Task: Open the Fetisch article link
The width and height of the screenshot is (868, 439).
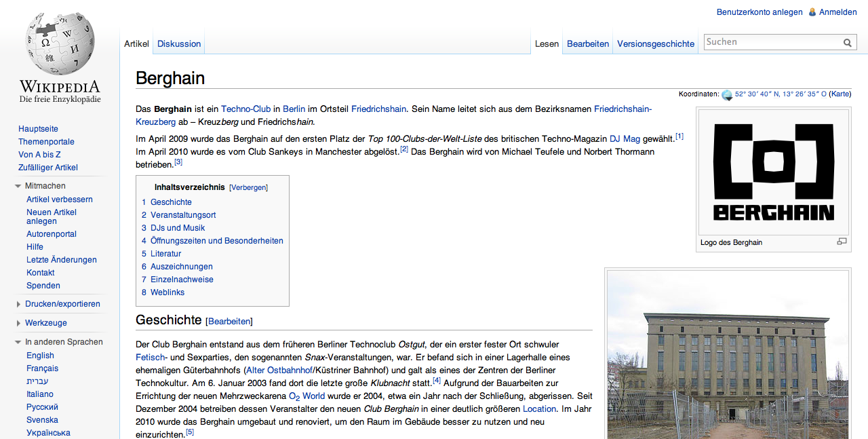Action: (151, 358)
